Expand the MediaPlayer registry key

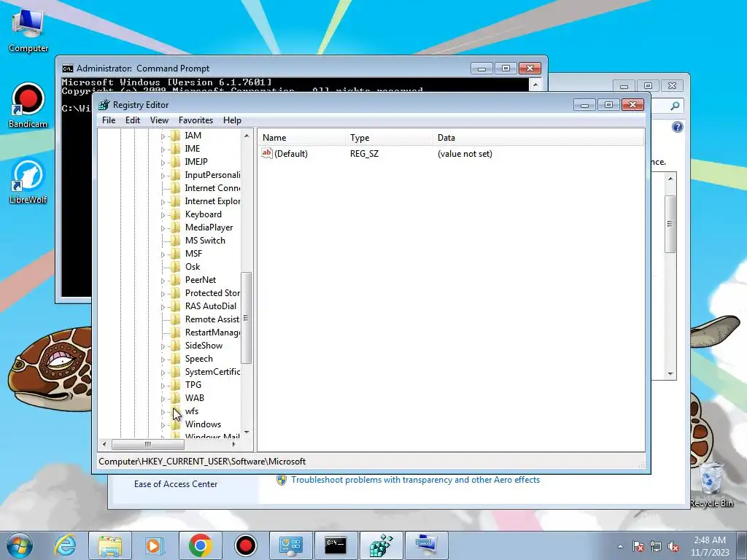[163, 228]
